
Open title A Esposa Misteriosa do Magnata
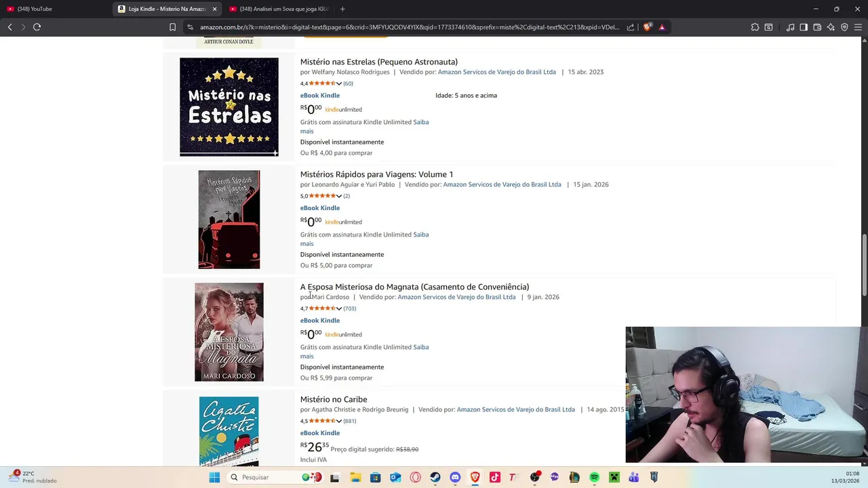tap(414, 287)
